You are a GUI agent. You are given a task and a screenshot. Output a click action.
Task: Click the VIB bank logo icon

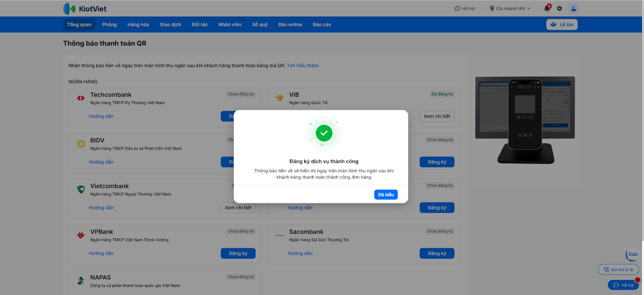(x=280, y=98)
